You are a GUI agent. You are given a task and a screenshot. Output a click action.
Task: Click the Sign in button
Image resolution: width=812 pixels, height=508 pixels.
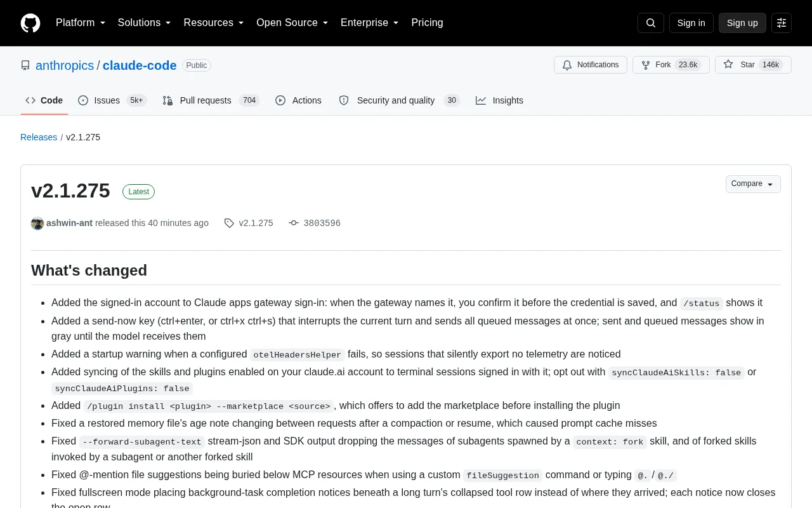coord(691,23)
